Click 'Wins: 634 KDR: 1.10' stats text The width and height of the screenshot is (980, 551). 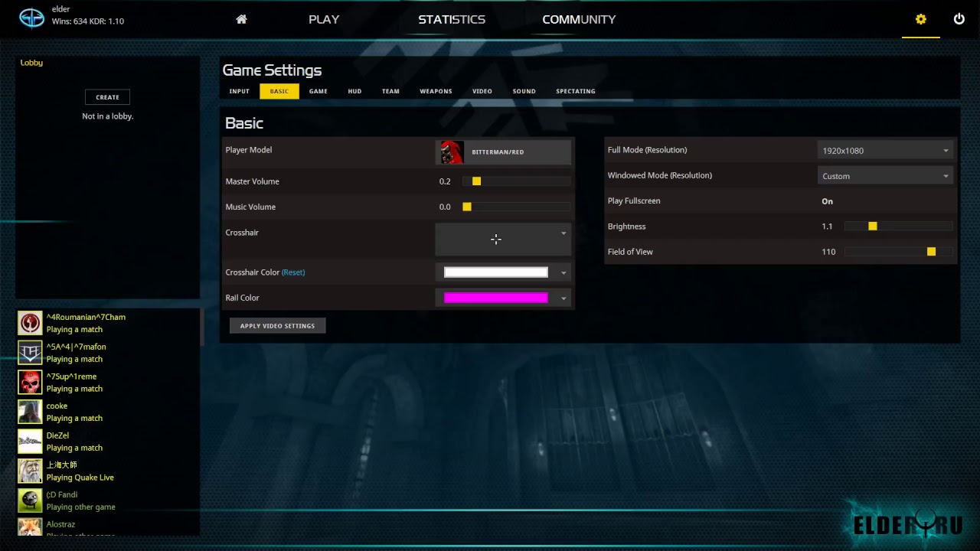click(87, 21)
